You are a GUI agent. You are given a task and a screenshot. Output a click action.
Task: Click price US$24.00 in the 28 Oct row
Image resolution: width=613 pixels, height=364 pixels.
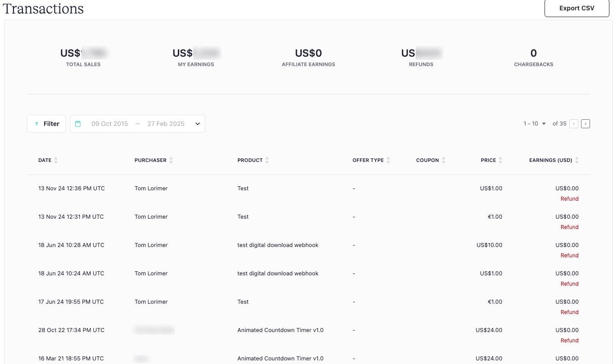(489, 330)
